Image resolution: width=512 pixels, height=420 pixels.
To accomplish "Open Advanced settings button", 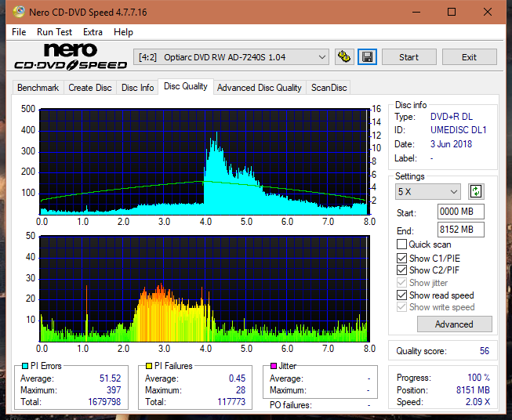I will coord(454,324).
